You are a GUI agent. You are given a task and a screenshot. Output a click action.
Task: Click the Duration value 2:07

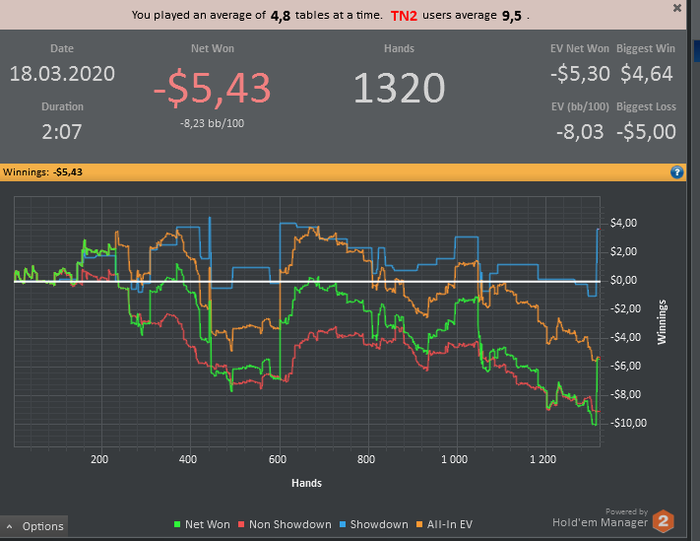click(62, 132)
